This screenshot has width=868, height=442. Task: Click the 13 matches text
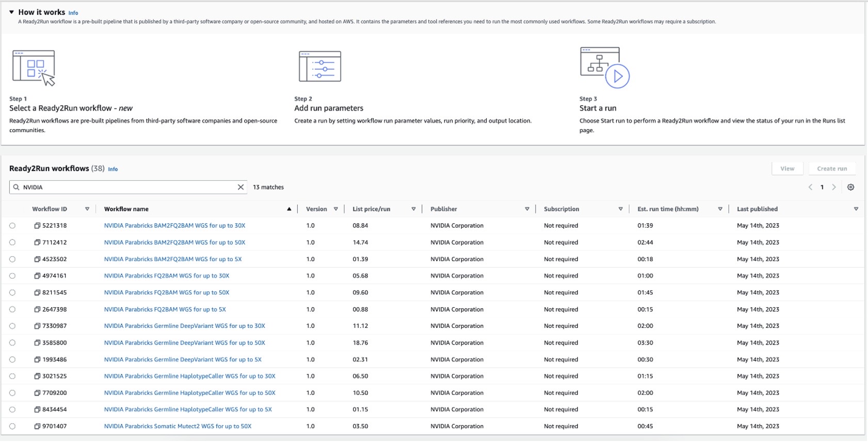point(268,187)
